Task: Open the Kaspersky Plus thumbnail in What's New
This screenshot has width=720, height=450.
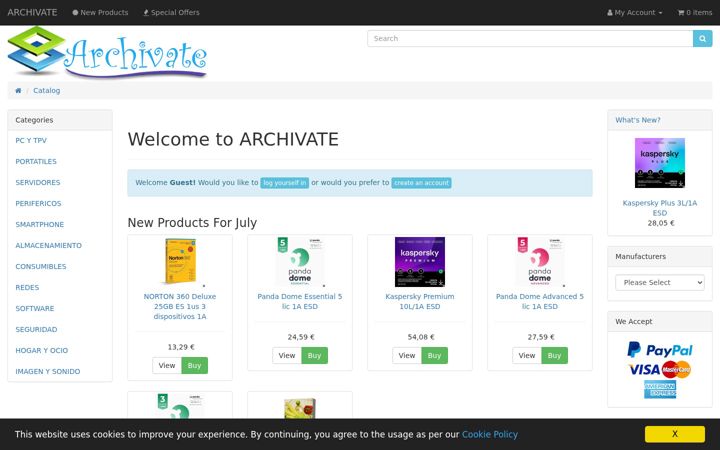Action: (x=660, y=163)
